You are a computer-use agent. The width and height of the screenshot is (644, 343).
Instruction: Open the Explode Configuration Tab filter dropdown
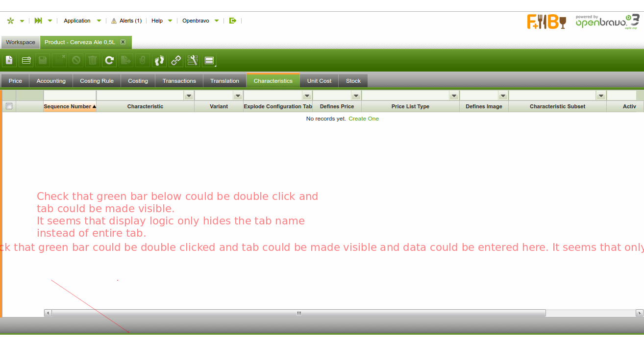[x=307, y=96]
